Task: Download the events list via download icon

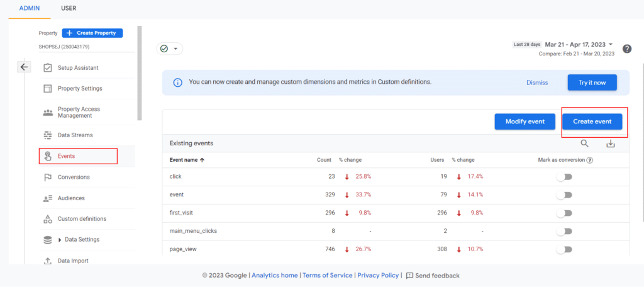Action: (x=610, y=143)
